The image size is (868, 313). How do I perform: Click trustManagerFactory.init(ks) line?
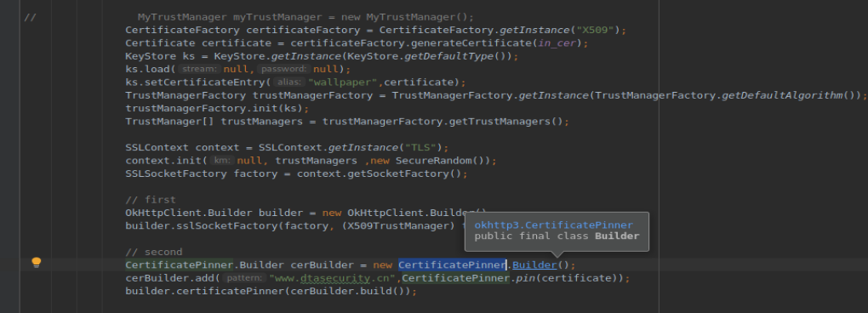pos(218,108)
